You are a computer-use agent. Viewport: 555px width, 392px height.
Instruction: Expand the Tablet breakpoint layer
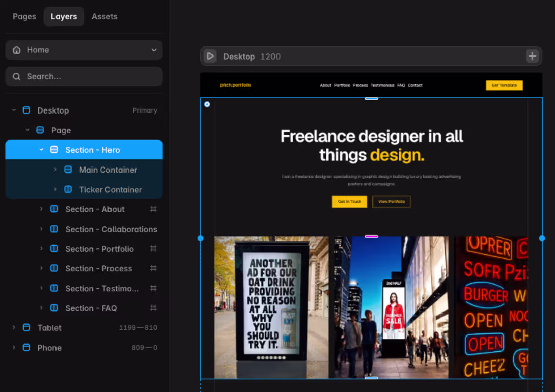(14, 328)
